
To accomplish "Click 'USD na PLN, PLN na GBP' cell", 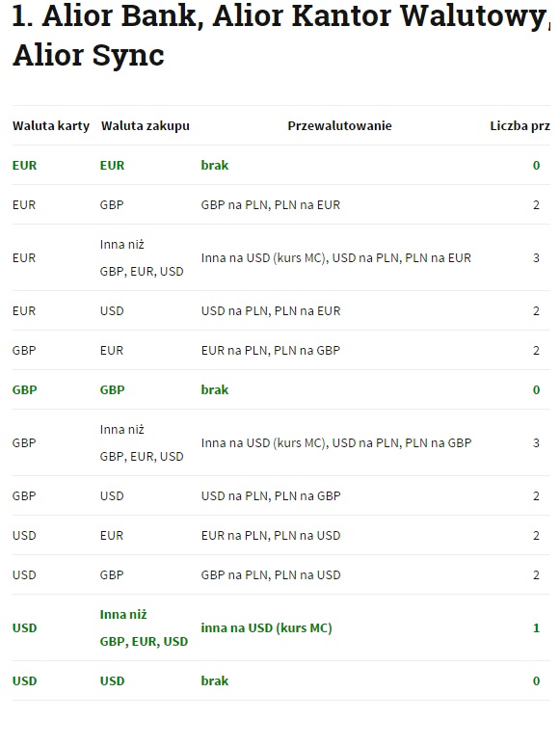I will [x=271, y=496].
